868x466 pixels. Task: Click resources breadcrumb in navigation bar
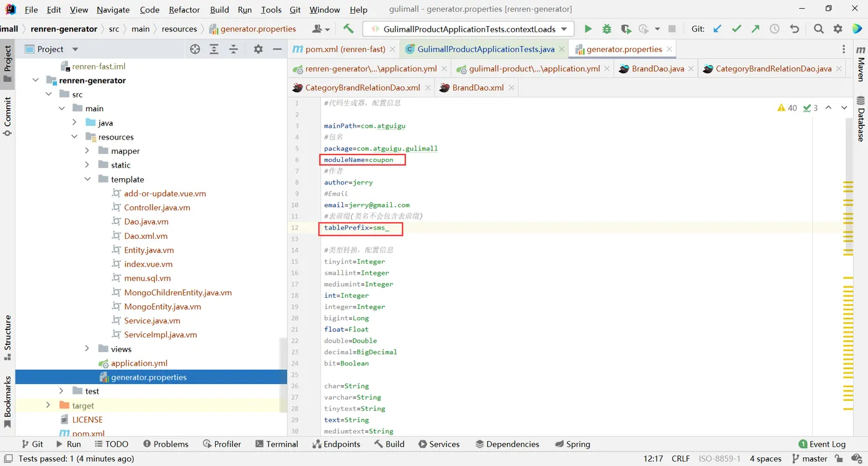179,29
